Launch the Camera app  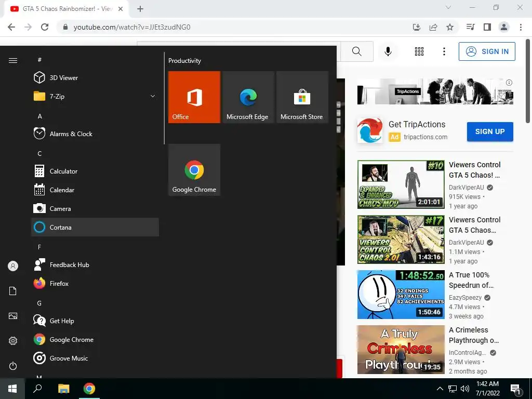pyautogui.click(x=95, y=208)
